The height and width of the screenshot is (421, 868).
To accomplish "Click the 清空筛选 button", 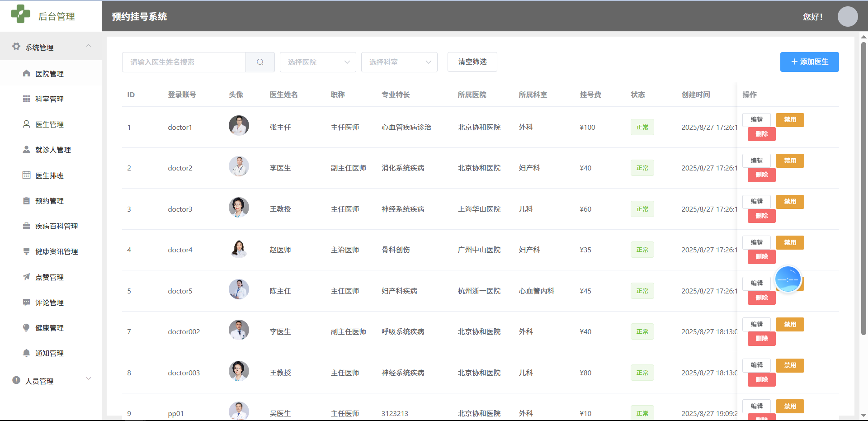I will (472, 62).
